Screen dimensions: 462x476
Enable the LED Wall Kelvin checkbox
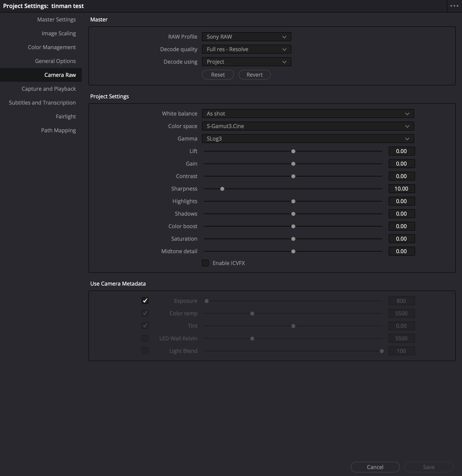(145, 338)
